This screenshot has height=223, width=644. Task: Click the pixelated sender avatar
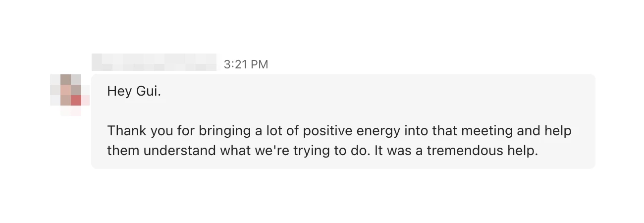(x=70, y=92)
